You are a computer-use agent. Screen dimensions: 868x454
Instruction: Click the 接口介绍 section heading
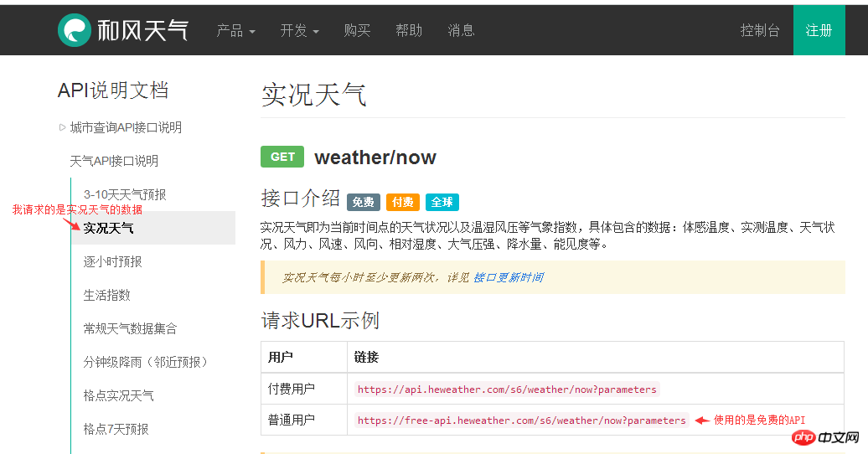coord(301,199)
